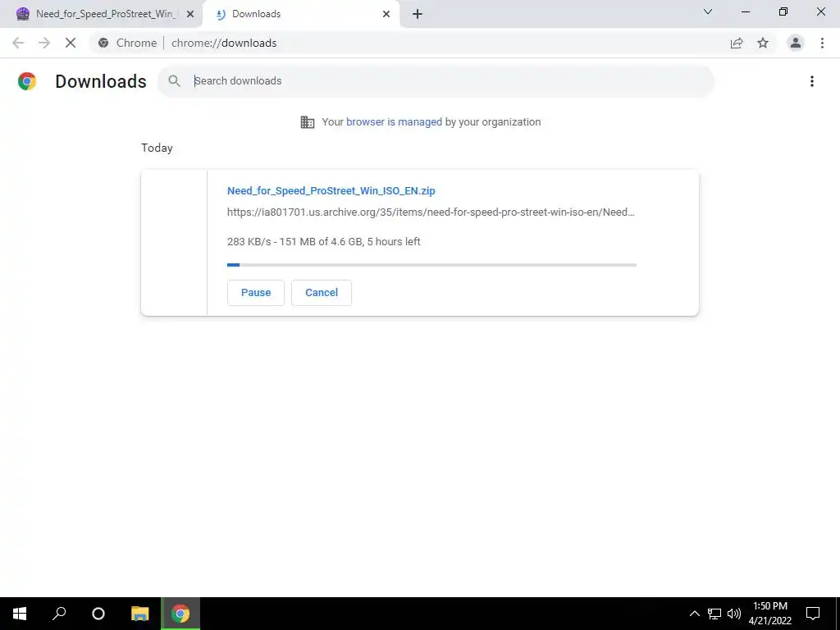Click the Chrome site info icon in address bar

pos(103,43)
